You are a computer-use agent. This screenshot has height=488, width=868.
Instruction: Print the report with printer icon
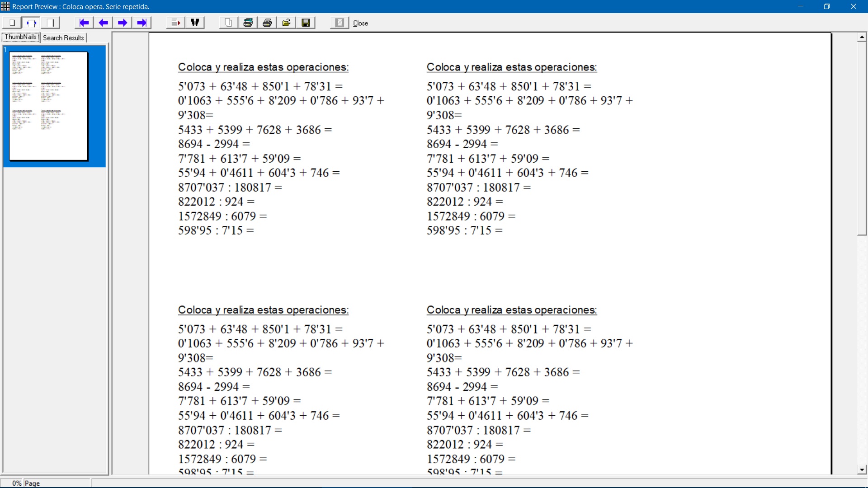(267, 23)
